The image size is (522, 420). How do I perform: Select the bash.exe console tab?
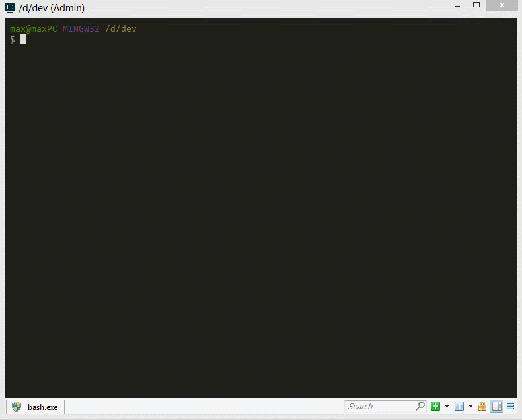pos(35,407)
